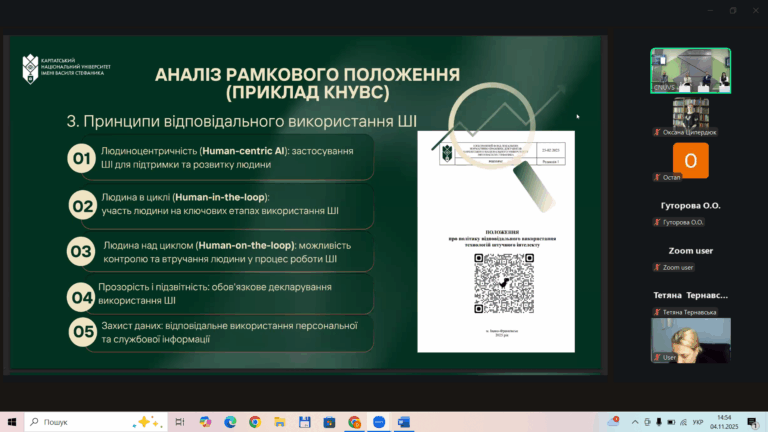Open the УКР language switcher
Screen dimensions: 768x432
(698, 422)
